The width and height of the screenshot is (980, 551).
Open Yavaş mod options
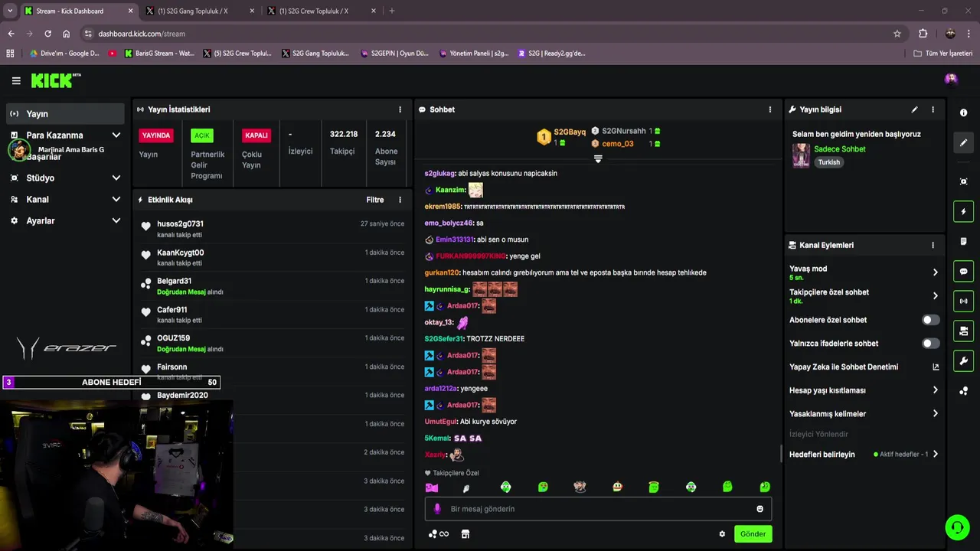click(x=864, y=272)
